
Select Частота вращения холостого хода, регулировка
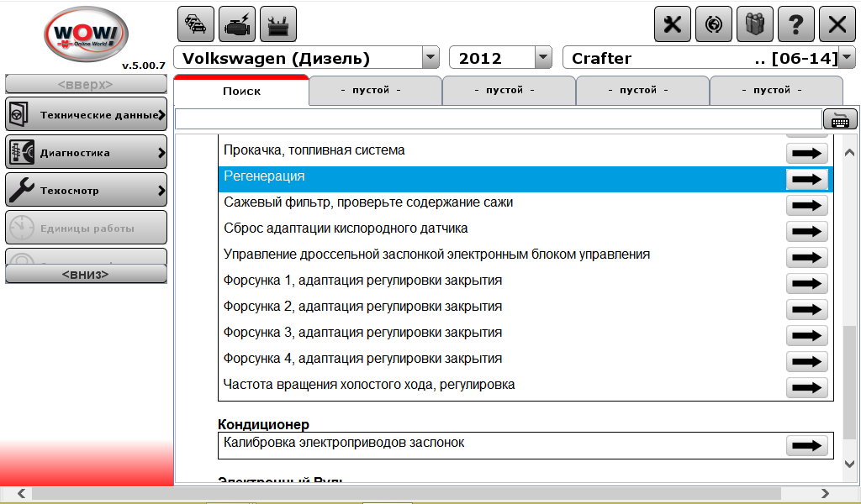[369, 385]
